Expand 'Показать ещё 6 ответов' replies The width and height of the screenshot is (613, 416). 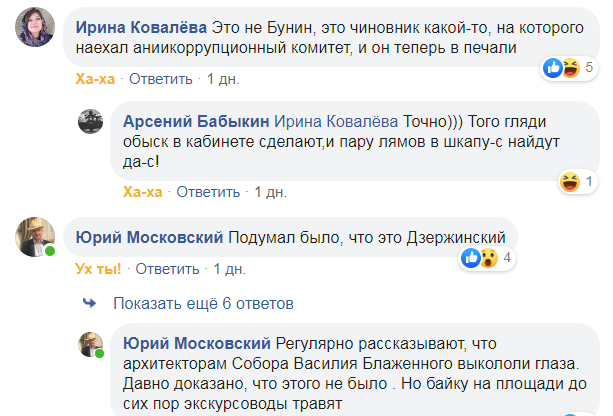click(x=203, y=303)
